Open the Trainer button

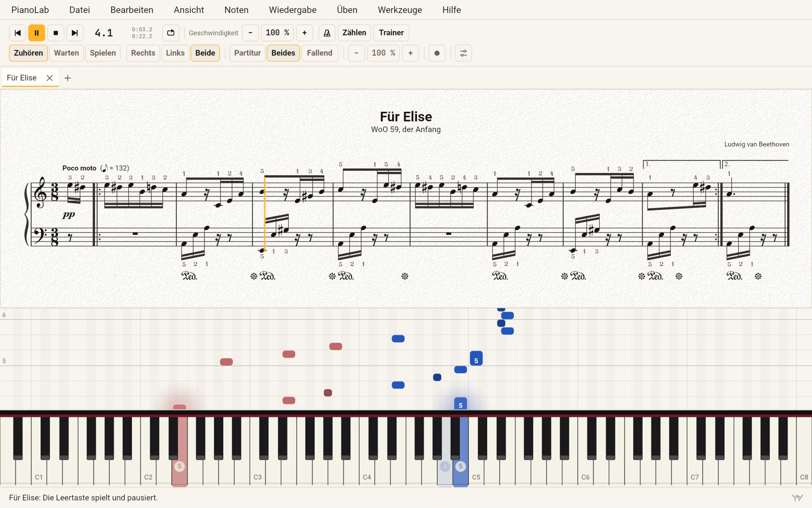click(x=391, y=33)
